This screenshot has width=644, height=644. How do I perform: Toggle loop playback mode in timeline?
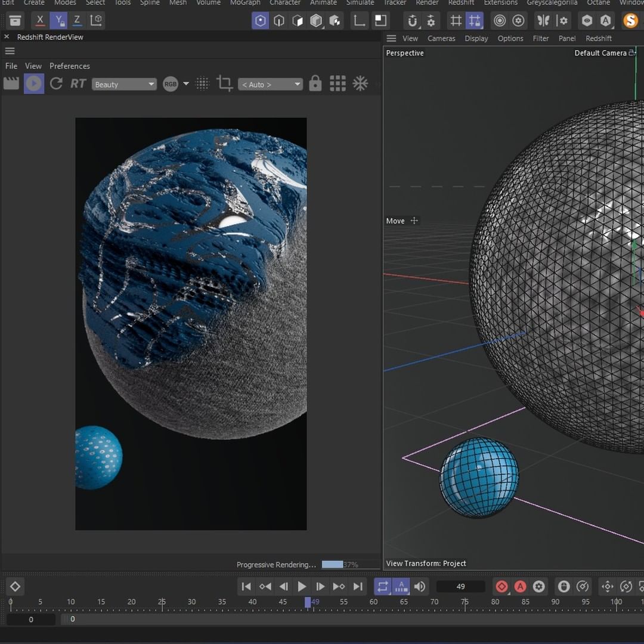382,587
